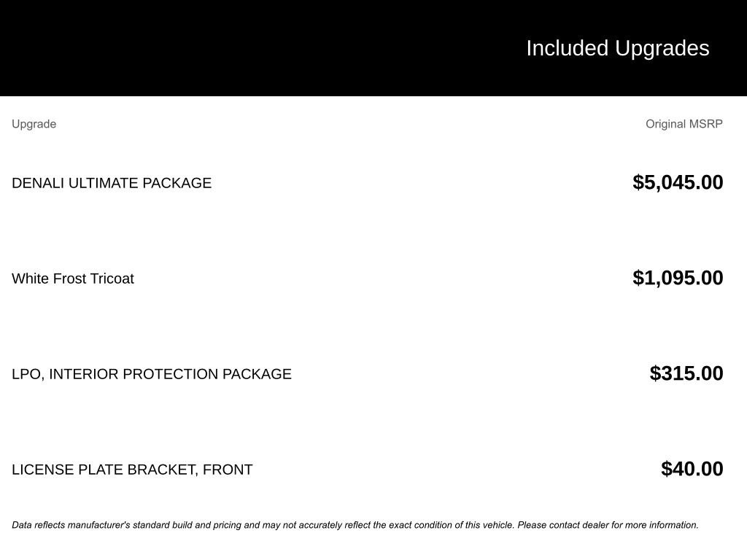Click the $5,045.00 price

point(678,182)
